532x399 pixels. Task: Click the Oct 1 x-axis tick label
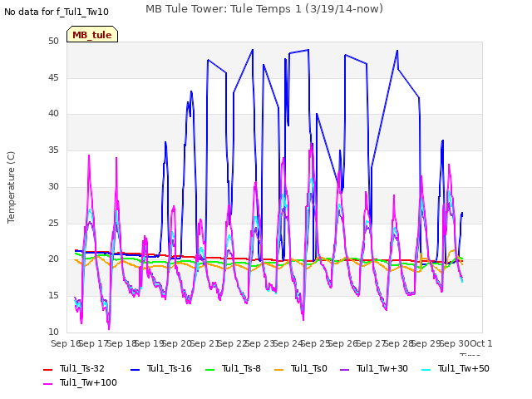(481, 343)
